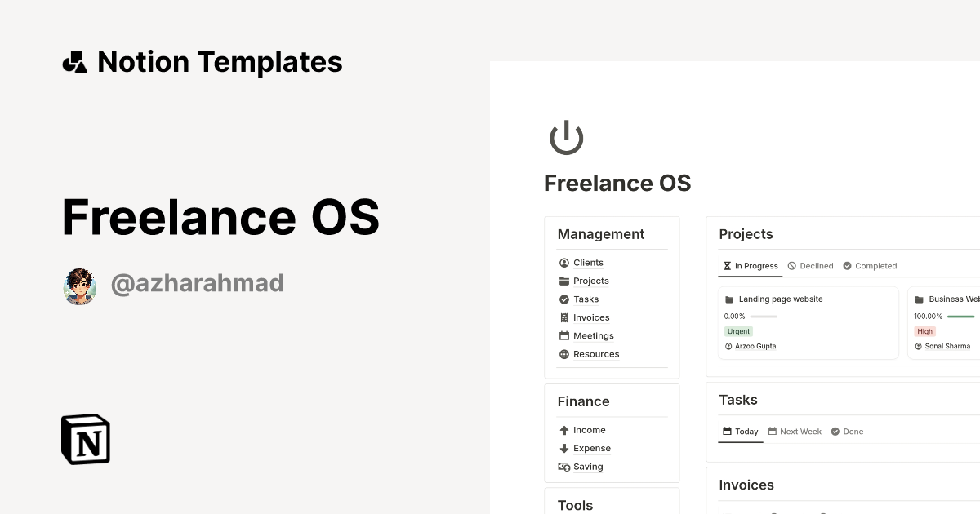Click the power icon above Freelance OS title
Screen dimensions: 980x514
[567, 137]
